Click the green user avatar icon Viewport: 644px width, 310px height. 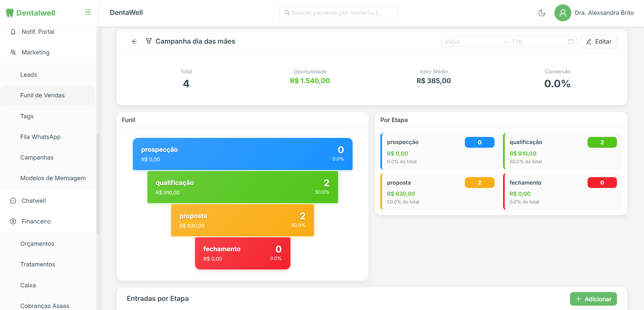click(x=563, y=13)
